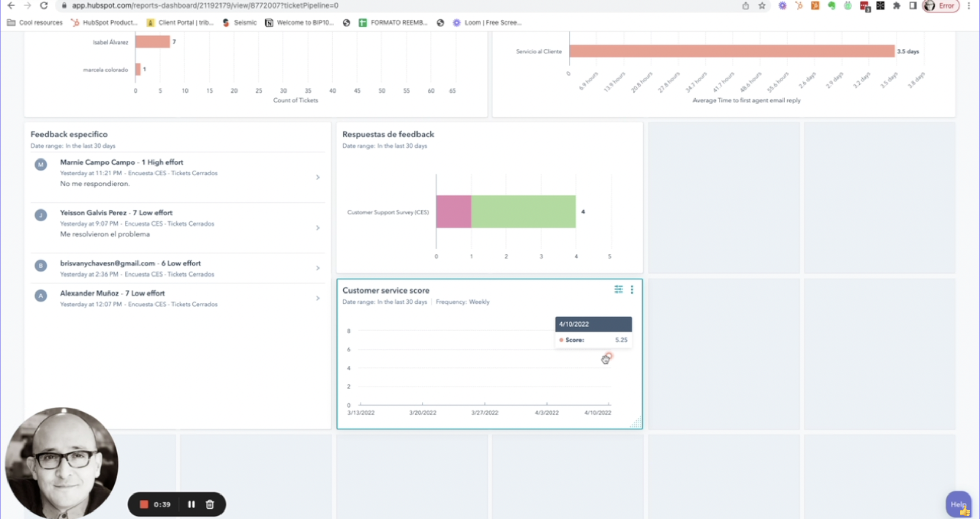Click the green bar segment in feedback chart
This screenshot has width=980, height=519.
(x=523, y=212)
